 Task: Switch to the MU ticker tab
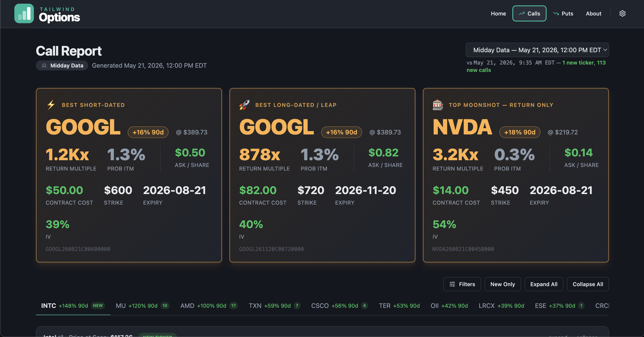(142, 306)
